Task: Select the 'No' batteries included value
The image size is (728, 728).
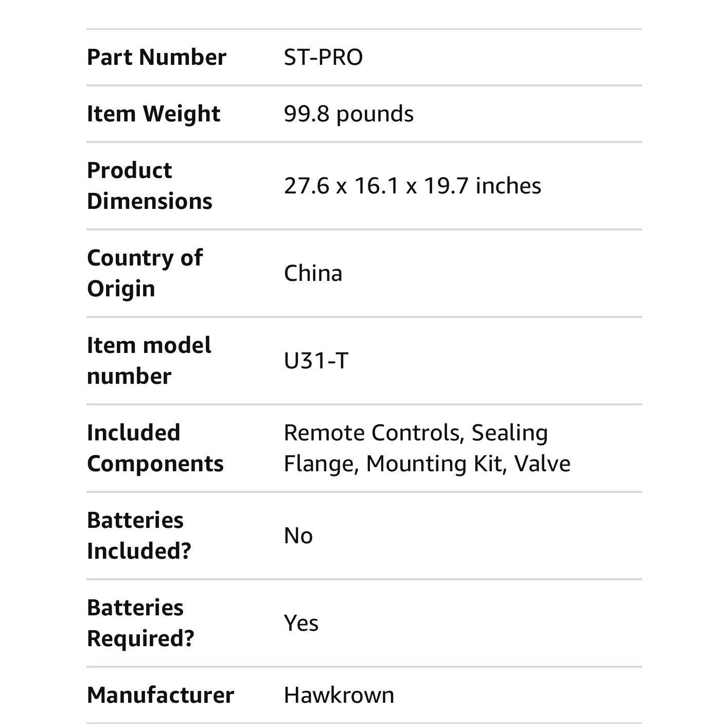Action: [298, 536]
